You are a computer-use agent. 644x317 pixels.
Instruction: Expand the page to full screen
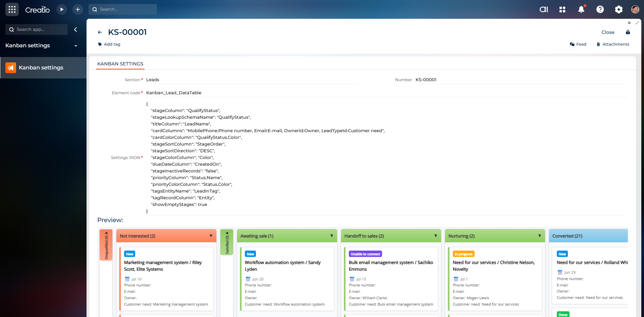coord(637,23)
